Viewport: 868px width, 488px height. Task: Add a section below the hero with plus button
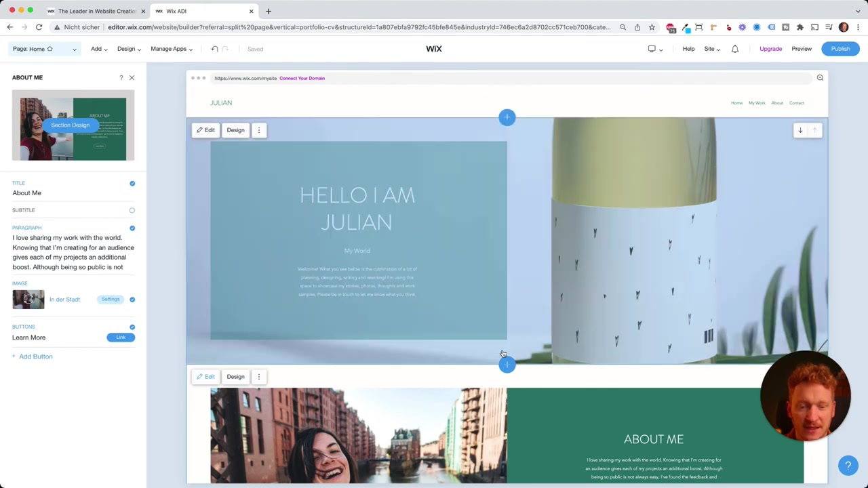507,365
